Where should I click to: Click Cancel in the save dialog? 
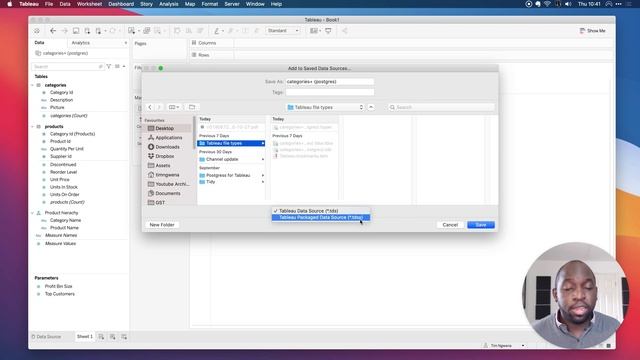pos(450,225)
